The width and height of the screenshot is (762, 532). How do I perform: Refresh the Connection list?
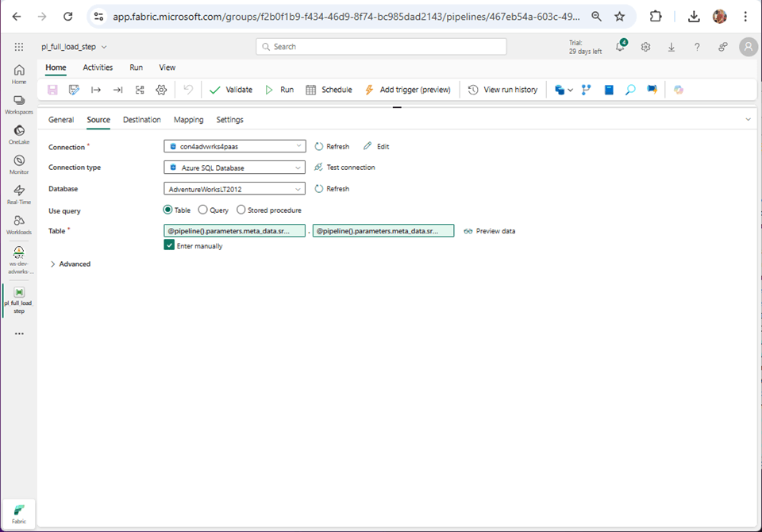pos(332,146)
